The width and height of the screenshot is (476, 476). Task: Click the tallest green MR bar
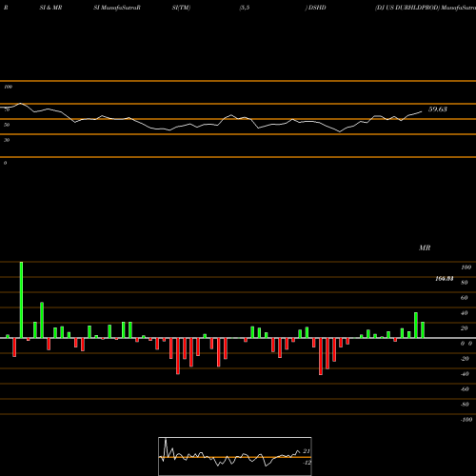[x=21, y=300]
